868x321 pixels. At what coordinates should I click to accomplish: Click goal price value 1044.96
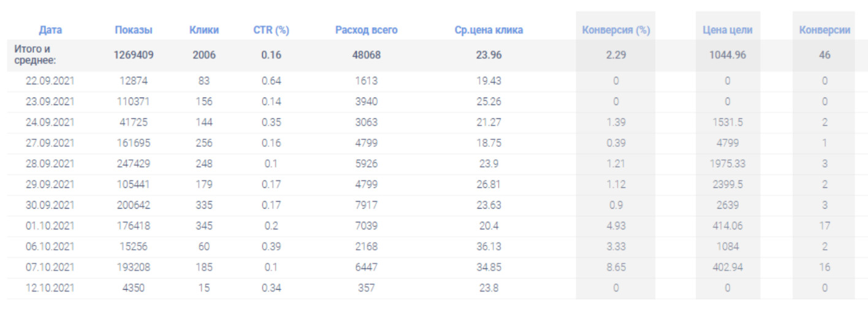tap(728, 55)
